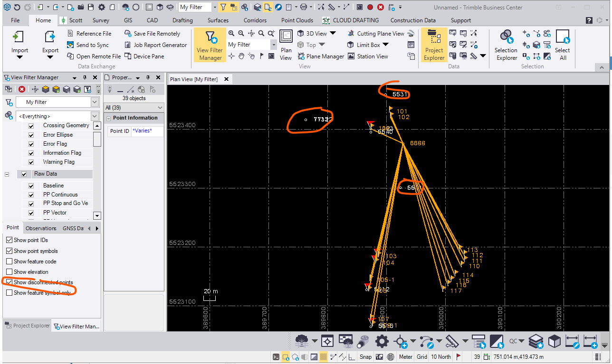This screenshot has width=612, height=364.
Task: Click the Snap button in status bar
Action: click(x=365, y=357)
